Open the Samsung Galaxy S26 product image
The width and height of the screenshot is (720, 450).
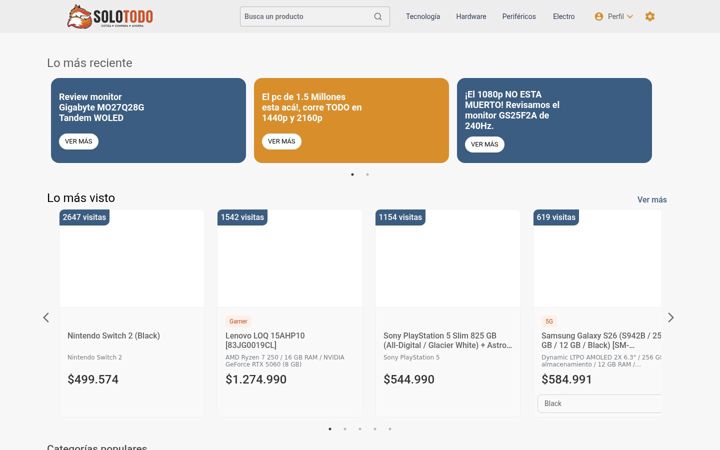(597, 259)
